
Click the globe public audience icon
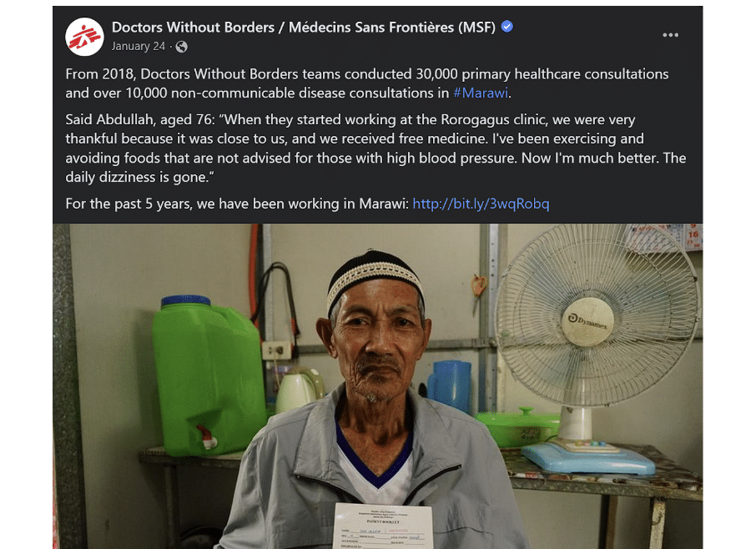point(182,46)
